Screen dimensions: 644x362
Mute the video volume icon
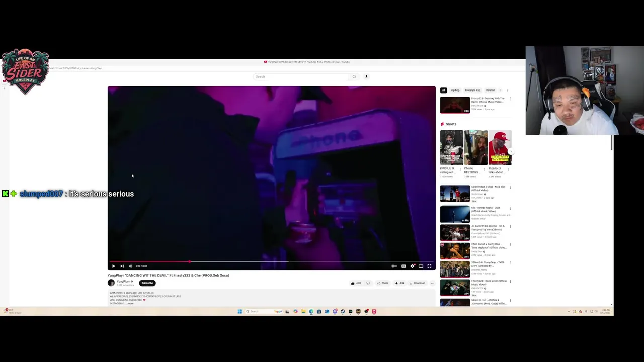pyautogui.click(x=130, y=266)
